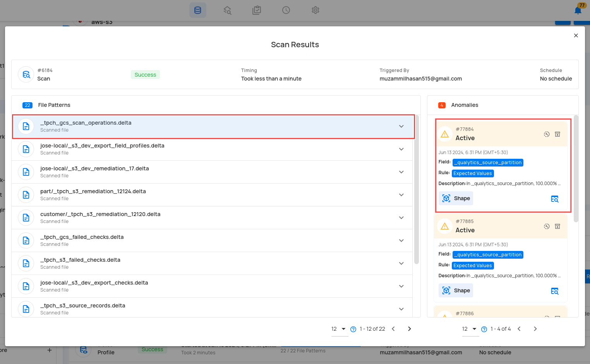The height and width of the screenshot is (364, 590).
Task: Open the checks clipboard icon in top navigation
Action: pyautogui.click(x=257, y=10)
